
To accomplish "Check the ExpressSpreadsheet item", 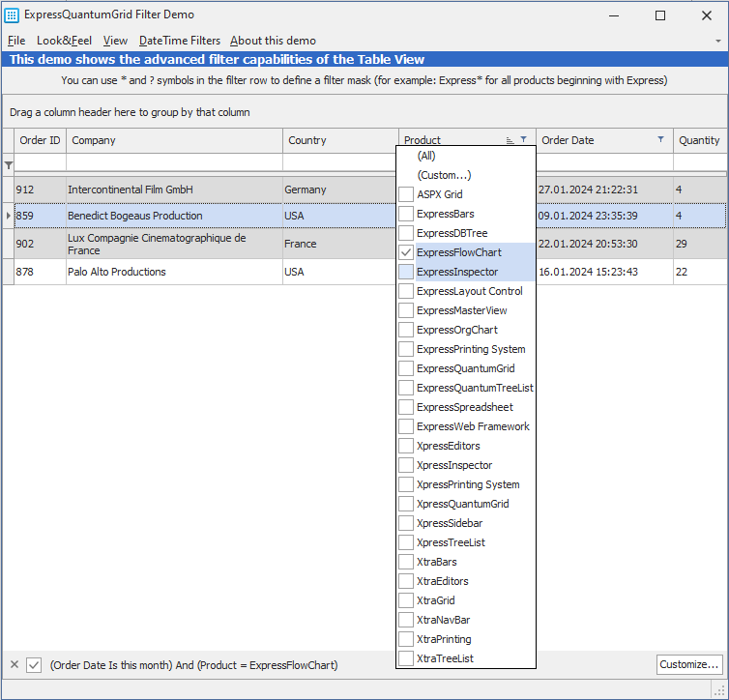I will click(406, 407).
